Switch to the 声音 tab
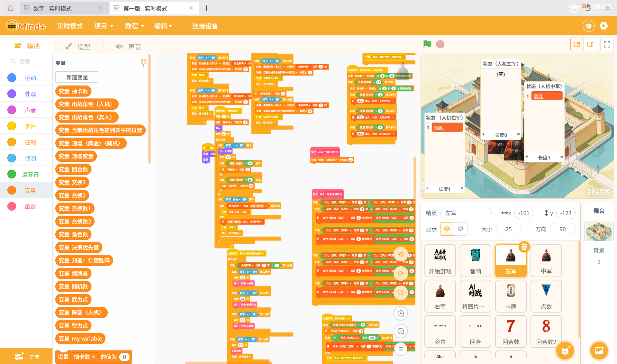This screenshot has height=364, width=617. click(x=129, y=47)
